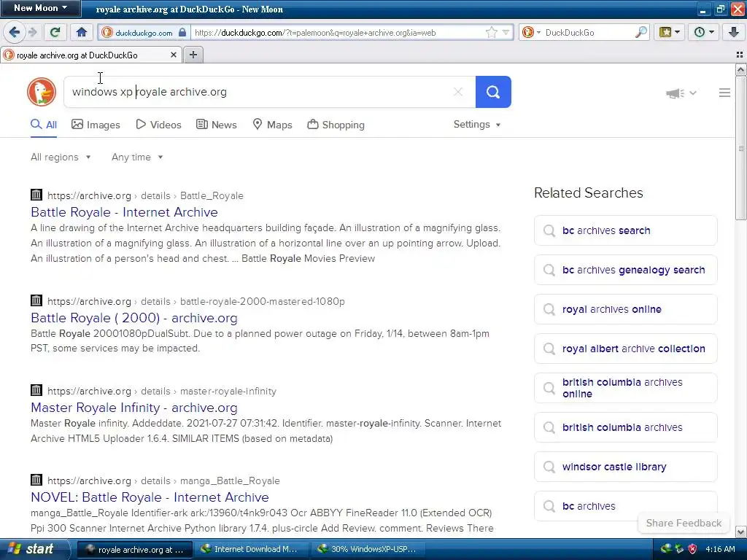Open a new tab with plus button
The width and height of the screenshot is (747, 560).
tap(193, 55)
